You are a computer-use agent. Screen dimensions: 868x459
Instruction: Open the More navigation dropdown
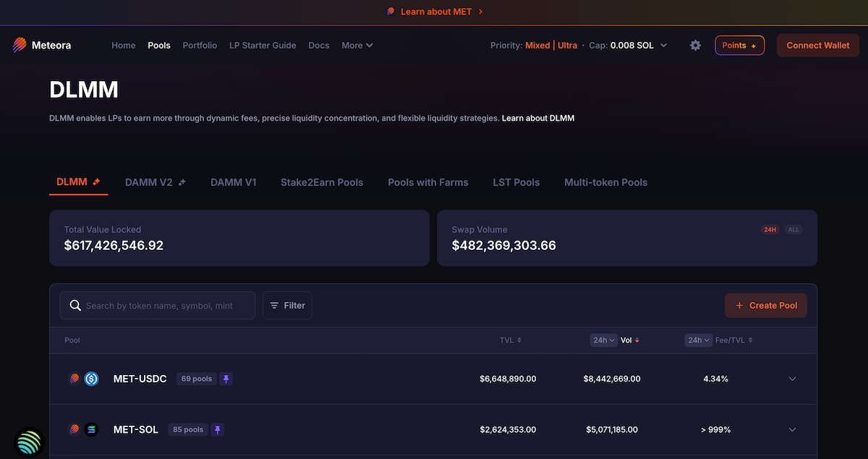pyautogui.click(x=357, y=45)
